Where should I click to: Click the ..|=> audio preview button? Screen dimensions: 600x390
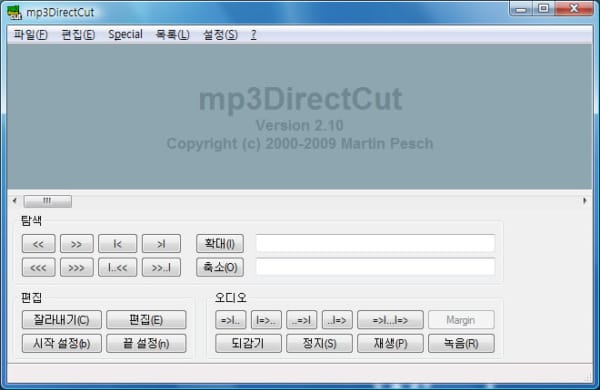click(x=337, y=320)
